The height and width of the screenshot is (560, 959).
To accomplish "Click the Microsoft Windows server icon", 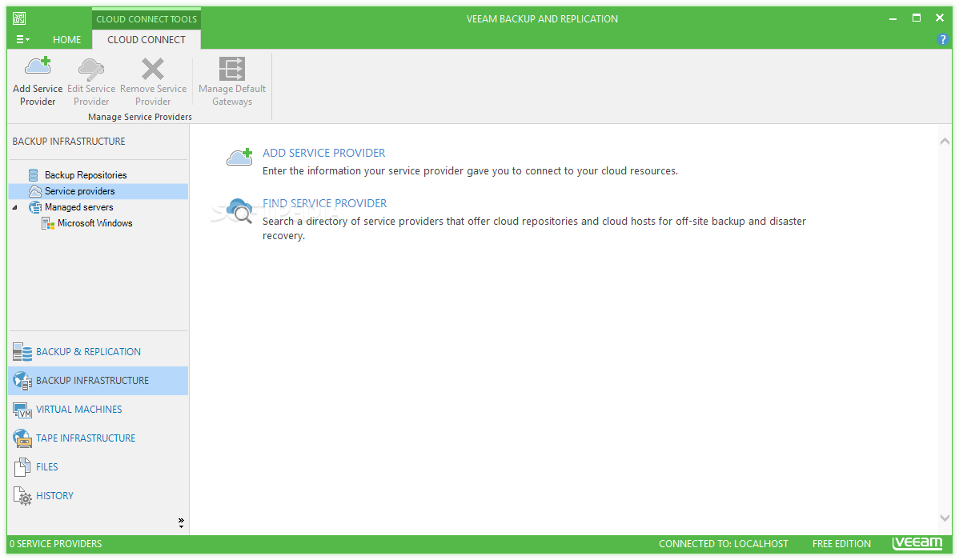I will (48, 224).
